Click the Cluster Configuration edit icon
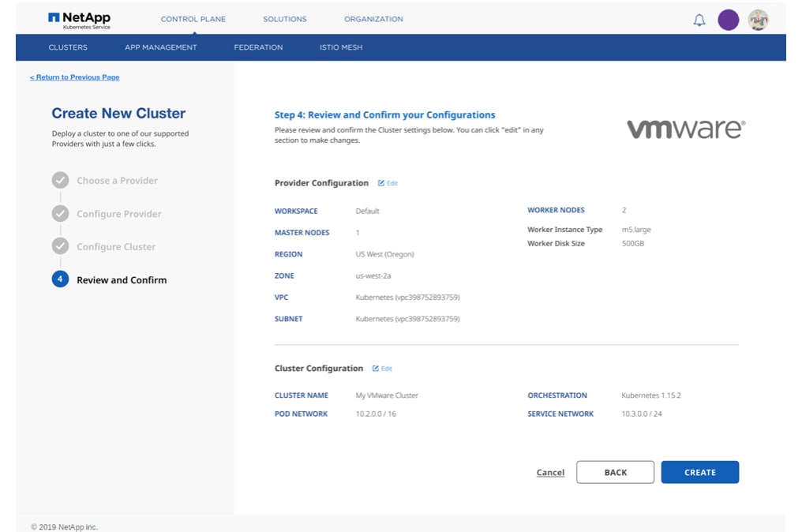802x532 pixels. pos(377,369)
